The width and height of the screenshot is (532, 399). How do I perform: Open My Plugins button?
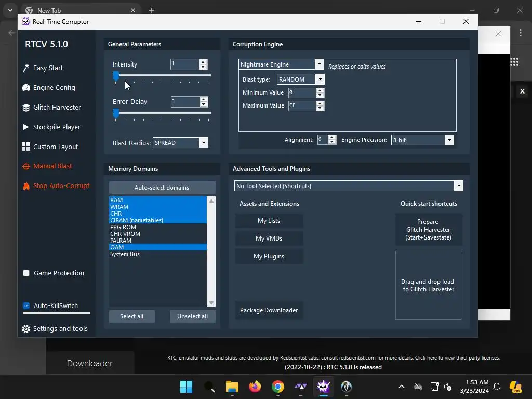coord(269,256)
